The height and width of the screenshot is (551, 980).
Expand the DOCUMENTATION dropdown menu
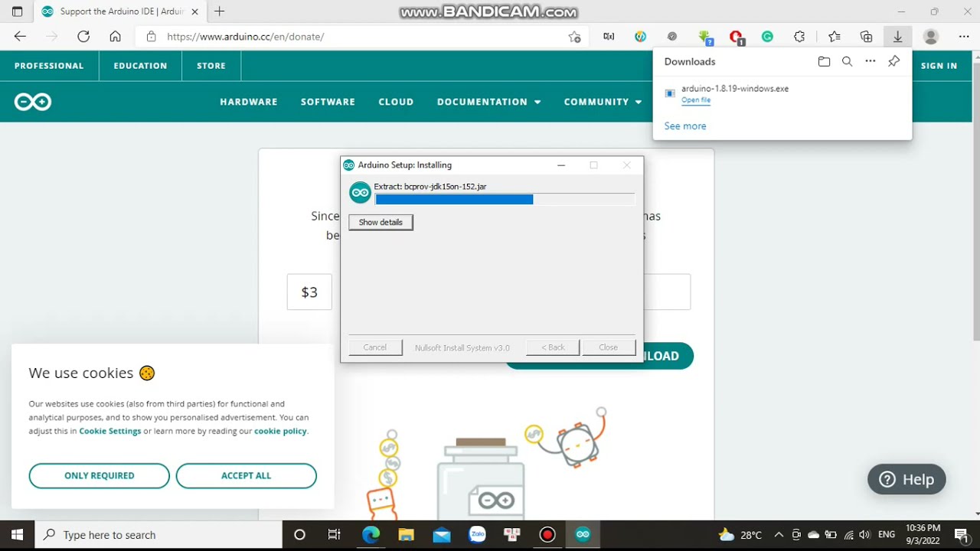tap(488, 102)
